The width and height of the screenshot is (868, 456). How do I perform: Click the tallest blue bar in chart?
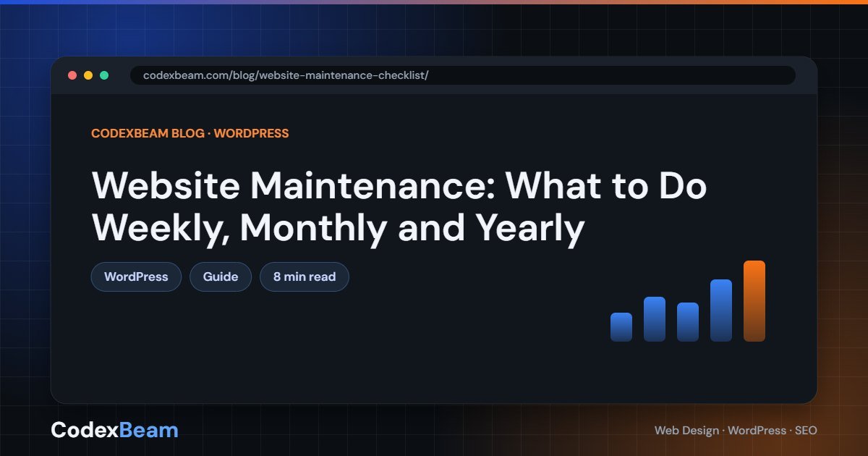[x=721, y=311]
